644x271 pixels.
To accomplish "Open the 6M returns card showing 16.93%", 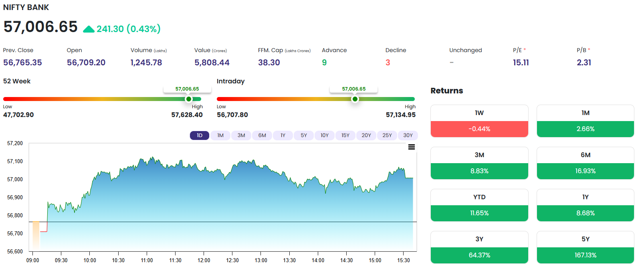I will (585, 163).
